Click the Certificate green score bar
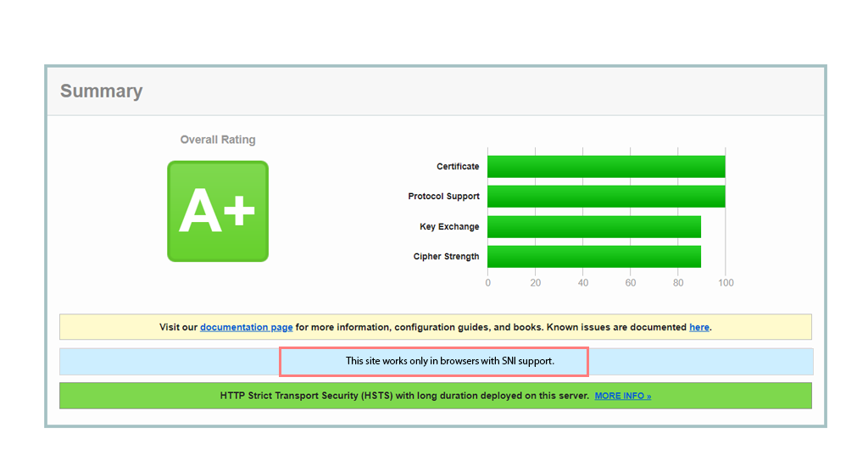868x466 pixels. (605, 167)
